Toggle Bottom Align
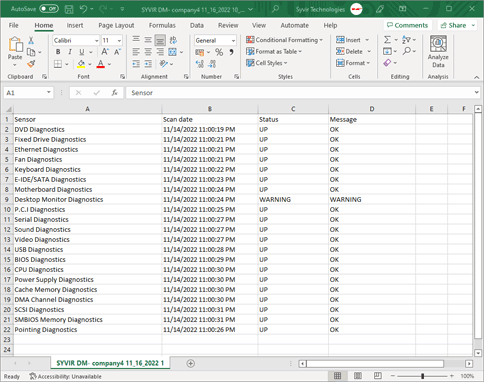 point(160,40)
